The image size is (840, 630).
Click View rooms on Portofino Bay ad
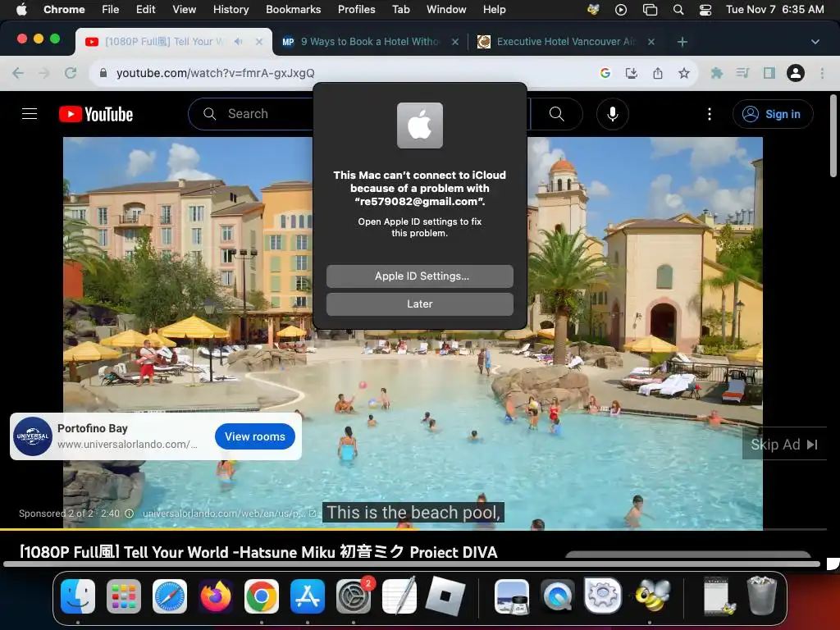coord(254,436)
